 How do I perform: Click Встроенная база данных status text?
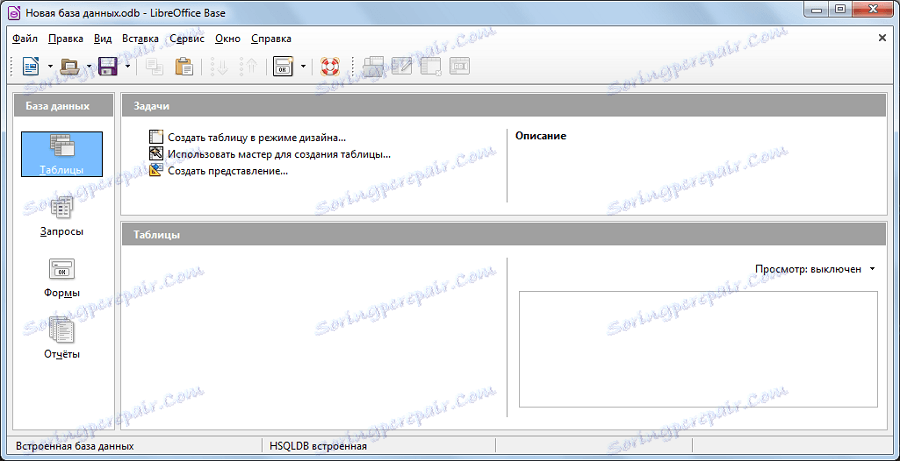[75, 445]
